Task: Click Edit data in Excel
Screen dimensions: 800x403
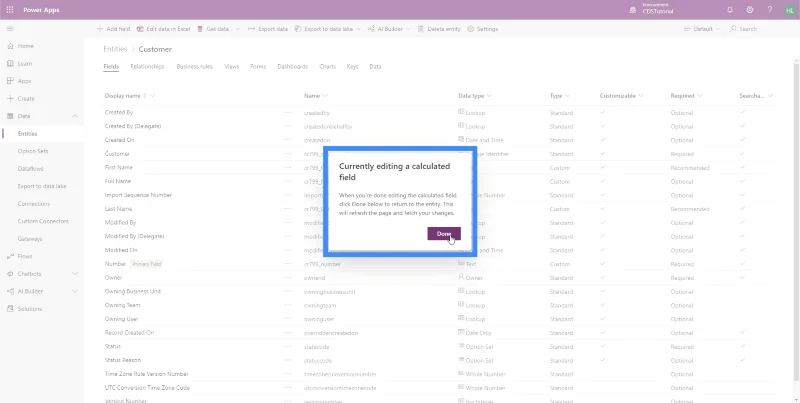Action: click(x=163, y=29)
